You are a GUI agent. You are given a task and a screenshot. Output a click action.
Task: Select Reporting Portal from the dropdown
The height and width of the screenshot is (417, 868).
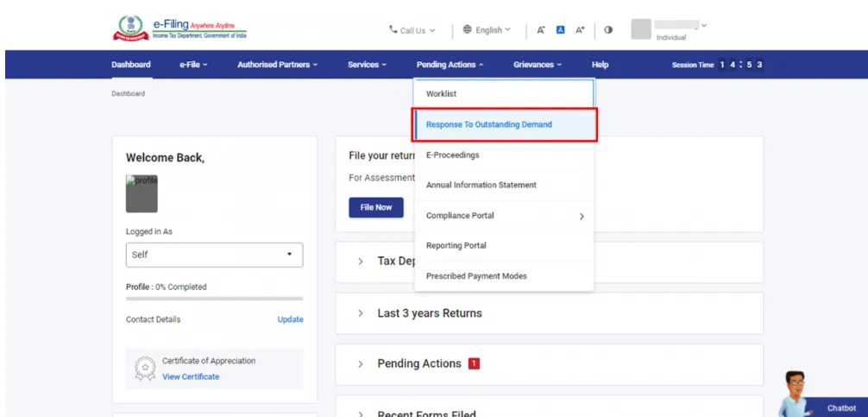tap(504, 245)
